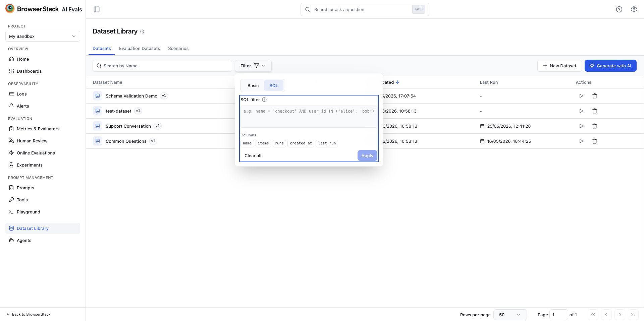Viewport: 644px width, 321px height.
Task: Click the Schema Validation Demo dataset icon
Action: tap(98, 96)
